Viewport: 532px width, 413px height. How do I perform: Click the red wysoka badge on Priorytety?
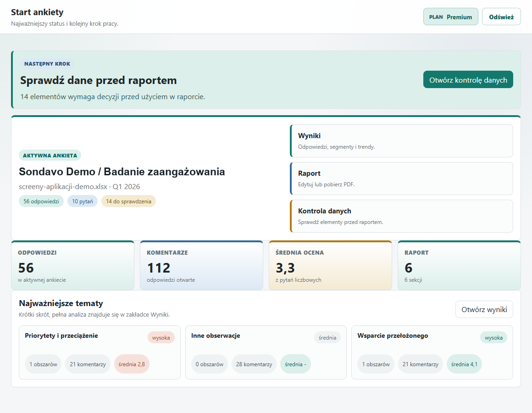[x=161, y=338]
